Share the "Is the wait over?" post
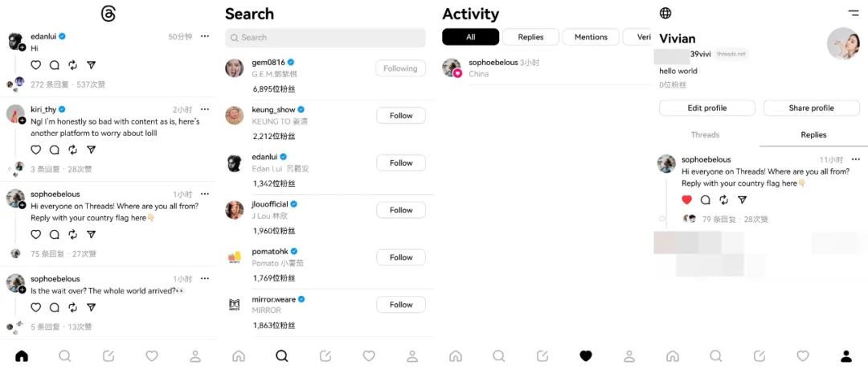The width and height of the screenshot is (868, 370). (x=92, y=306)
